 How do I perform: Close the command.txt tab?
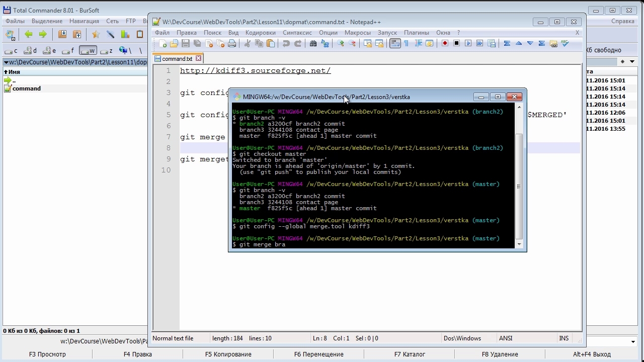pos(198,58)
